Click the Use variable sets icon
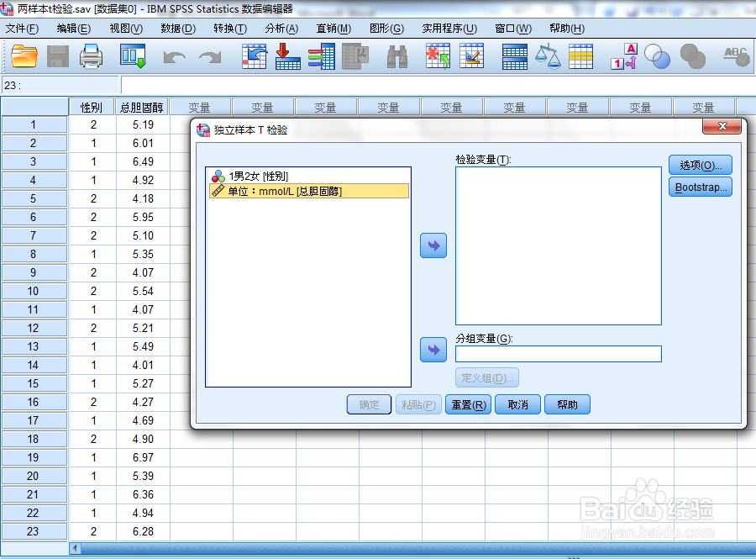Screen dimensions: 756x559 coord(657,56)
